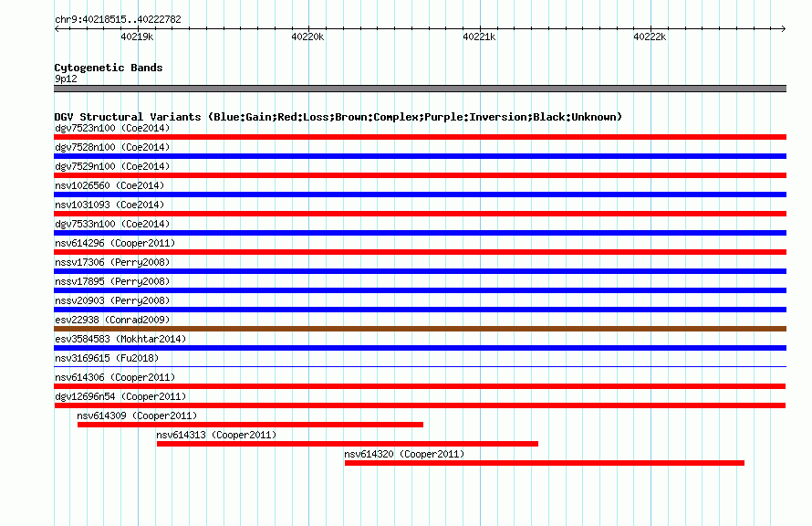The image size is (812, 526).
Task: Select the red bar under nsv1031093
Action: tap(420, 214)
